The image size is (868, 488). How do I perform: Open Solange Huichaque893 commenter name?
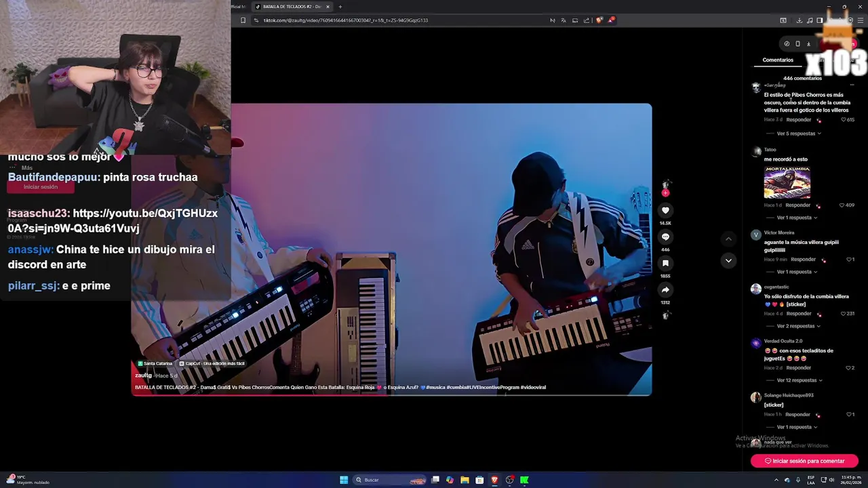tap(789, 395)
